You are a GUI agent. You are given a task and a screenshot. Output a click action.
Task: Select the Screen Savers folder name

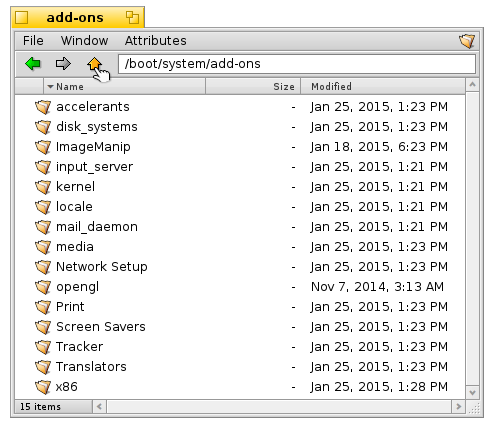[101, 327]
